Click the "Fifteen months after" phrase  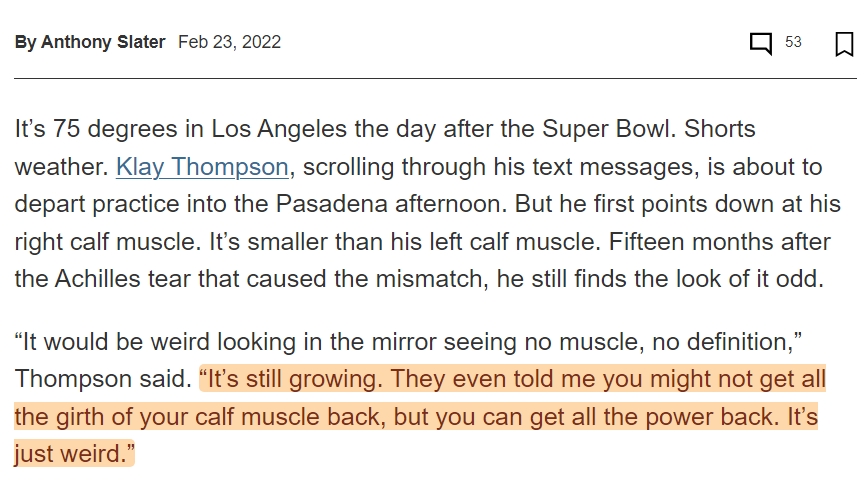coord(720,242)
